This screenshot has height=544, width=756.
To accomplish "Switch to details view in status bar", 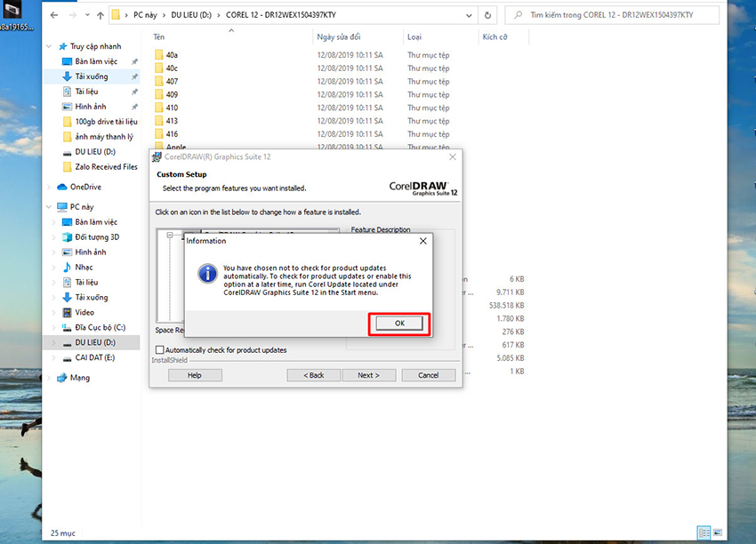I will (704, 533).
